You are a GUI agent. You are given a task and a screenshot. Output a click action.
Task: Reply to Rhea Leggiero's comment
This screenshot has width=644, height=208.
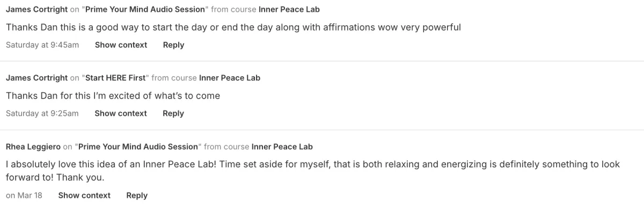(x=137, y=195)
